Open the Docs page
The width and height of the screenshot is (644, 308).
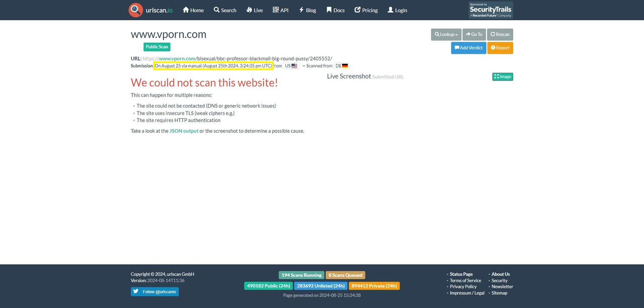click(x=336, y=10)
